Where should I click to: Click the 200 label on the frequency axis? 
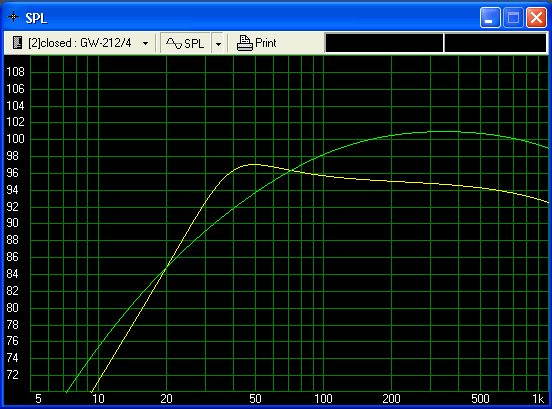[391, 399]
